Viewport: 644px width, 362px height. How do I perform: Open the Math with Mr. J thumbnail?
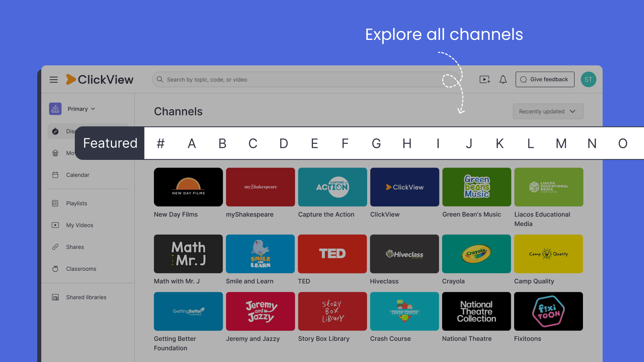coord(188,254)
